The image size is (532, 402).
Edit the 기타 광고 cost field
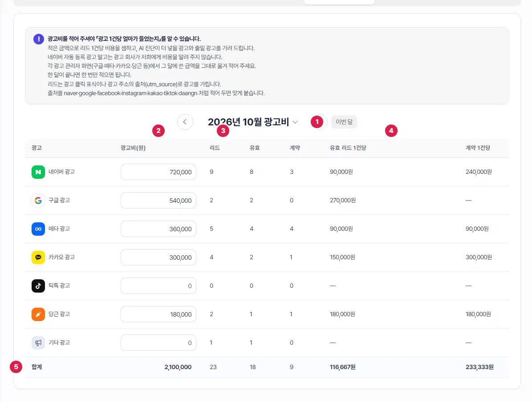click(x=158, y=343)
